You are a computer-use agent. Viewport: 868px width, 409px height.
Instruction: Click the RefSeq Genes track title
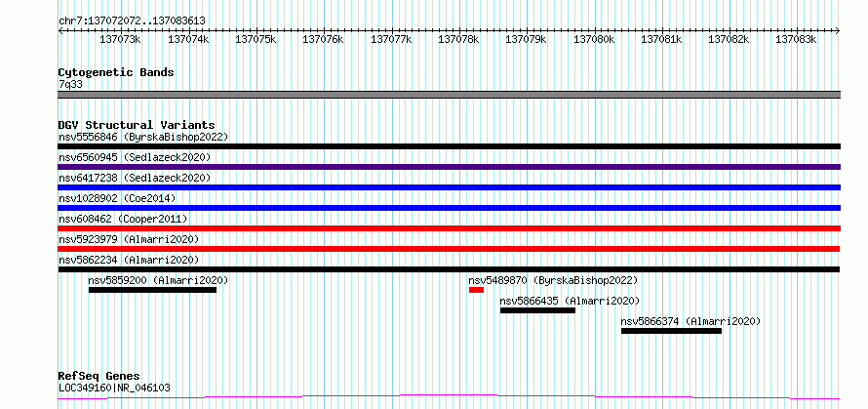[99, 377]
